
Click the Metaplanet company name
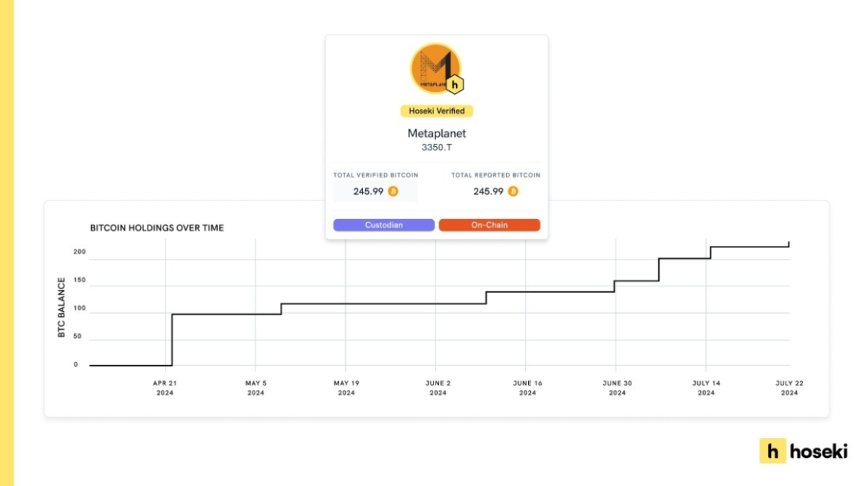tap(437, 133)
